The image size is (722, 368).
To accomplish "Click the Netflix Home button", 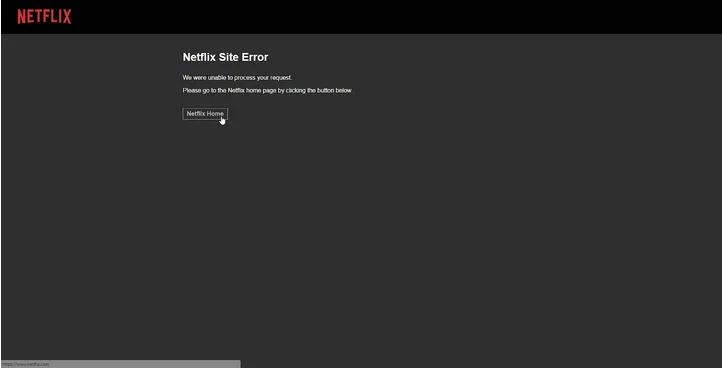I will (205, 114).
